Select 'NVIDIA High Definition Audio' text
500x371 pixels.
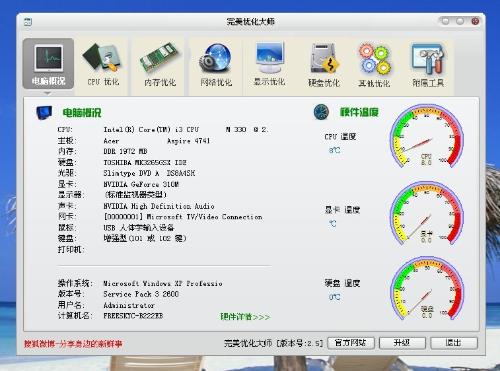tap(159, 206)
